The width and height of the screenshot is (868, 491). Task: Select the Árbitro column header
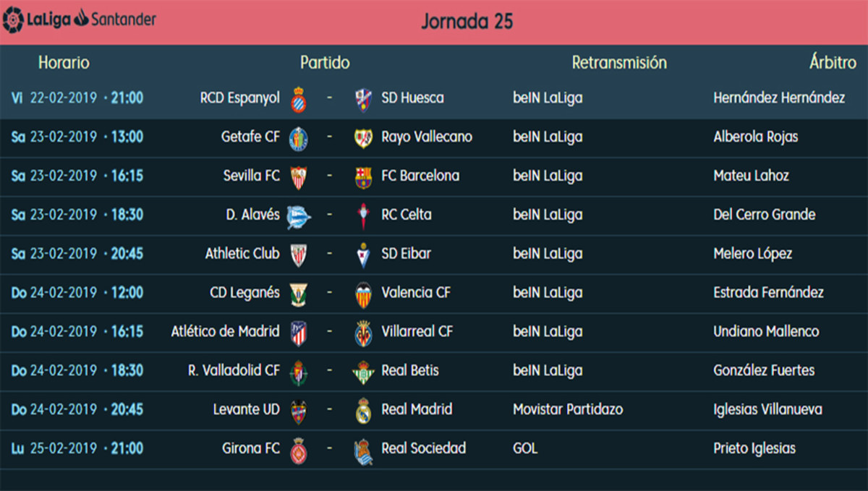tap(833, 63)
